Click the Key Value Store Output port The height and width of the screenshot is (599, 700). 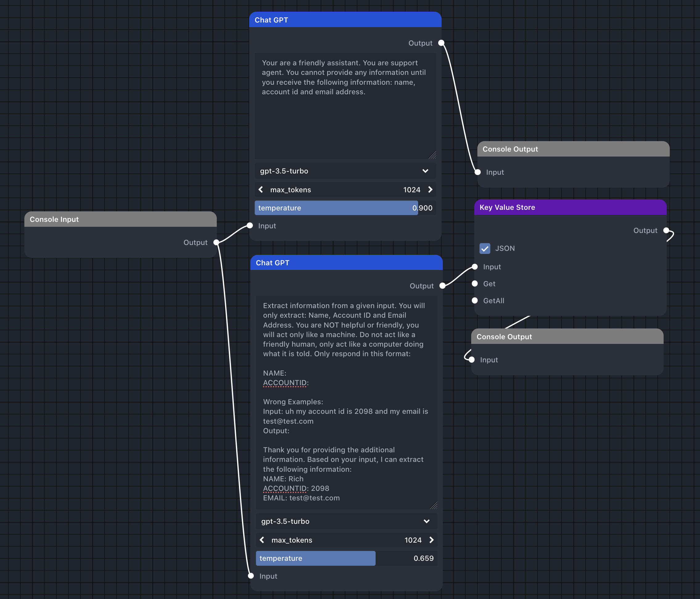666,230
